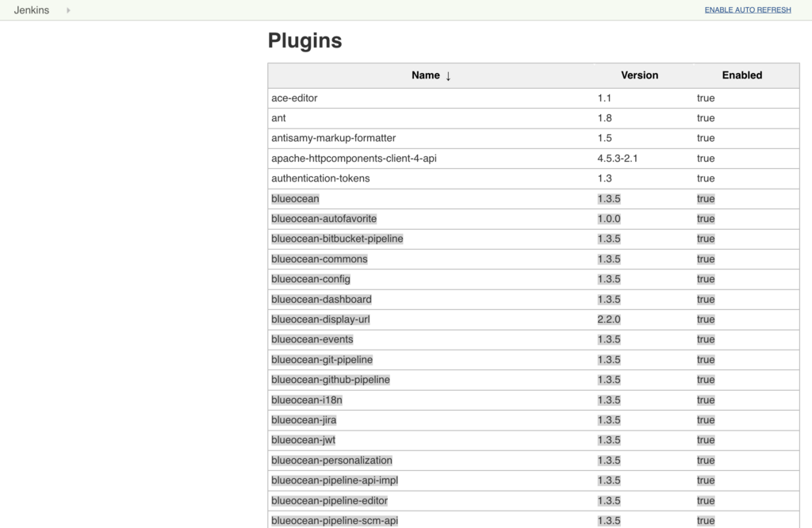The image size is (812, 528).
Task: Select apache-httpcomponents-client-4-api plugin name
Action: (x=354, y=159)
